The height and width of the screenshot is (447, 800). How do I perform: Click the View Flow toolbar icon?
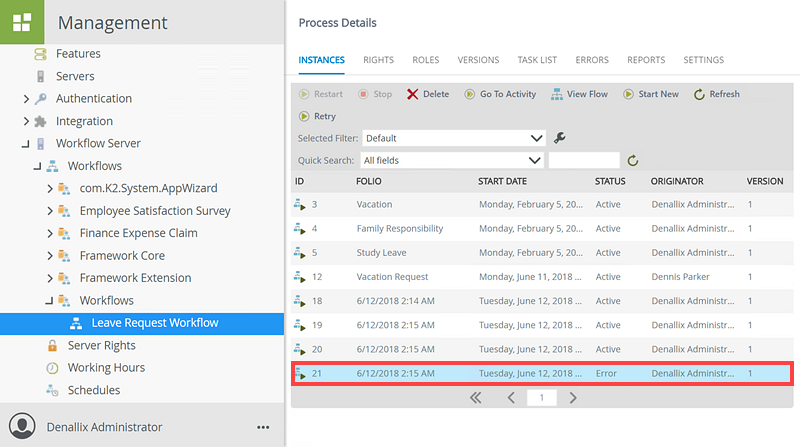(557, 94)
